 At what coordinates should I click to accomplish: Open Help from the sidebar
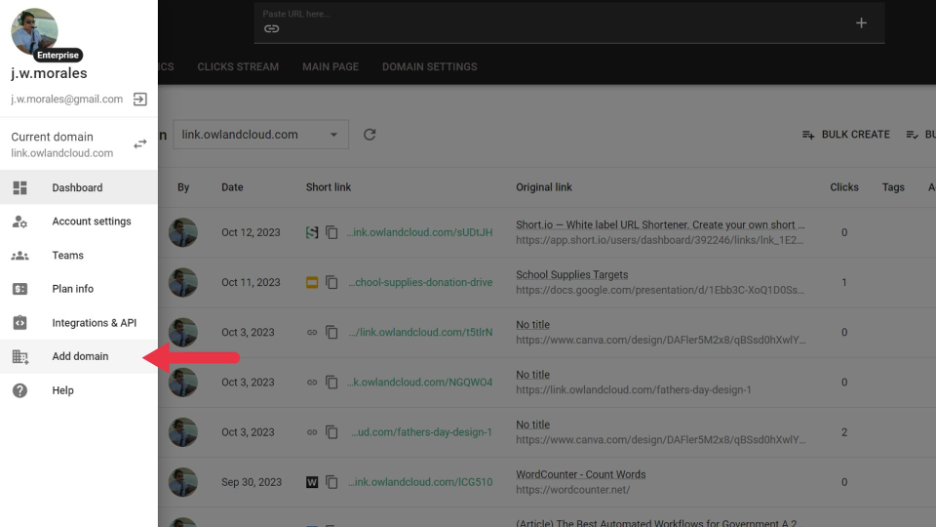point(79,390)
